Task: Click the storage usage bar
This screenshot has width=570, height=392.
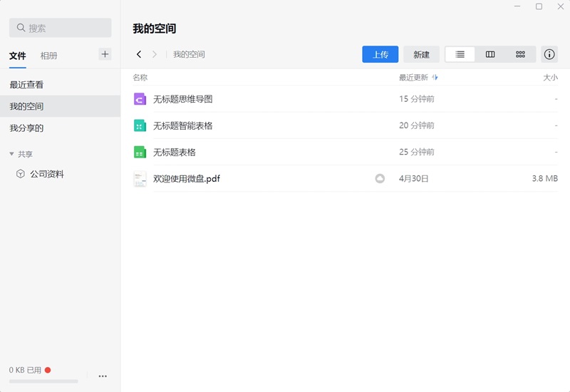Action: 43,381
